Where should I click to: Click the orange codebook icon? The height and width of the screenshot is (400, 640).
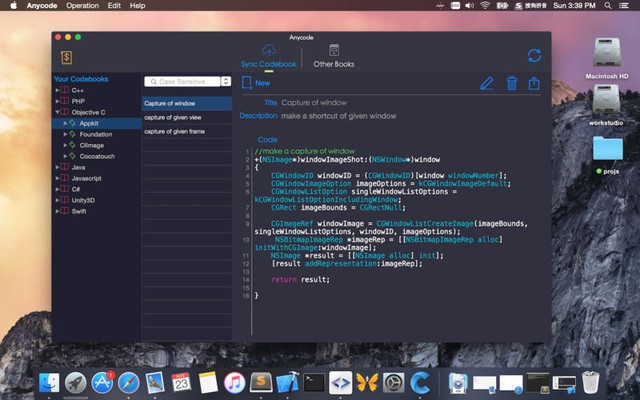(66, 57)
